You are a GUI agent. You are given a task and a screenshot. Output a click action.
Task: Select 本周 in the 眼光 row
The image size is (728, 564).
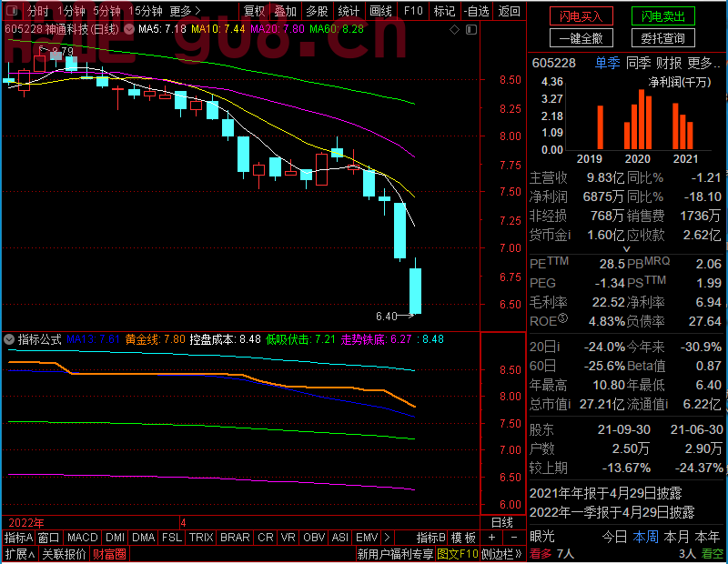pyautogui.click(x=645, y=537)
